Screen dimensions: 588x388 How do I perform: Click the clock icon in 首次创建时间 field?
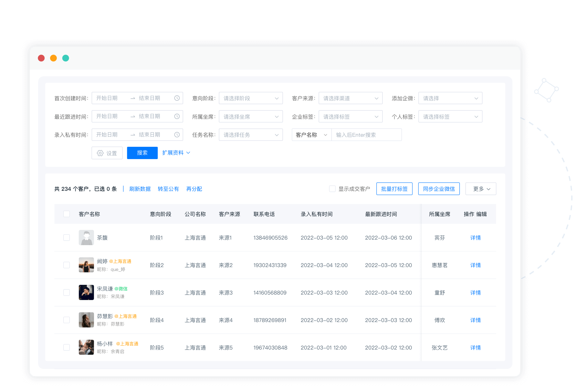click(177, 98)
